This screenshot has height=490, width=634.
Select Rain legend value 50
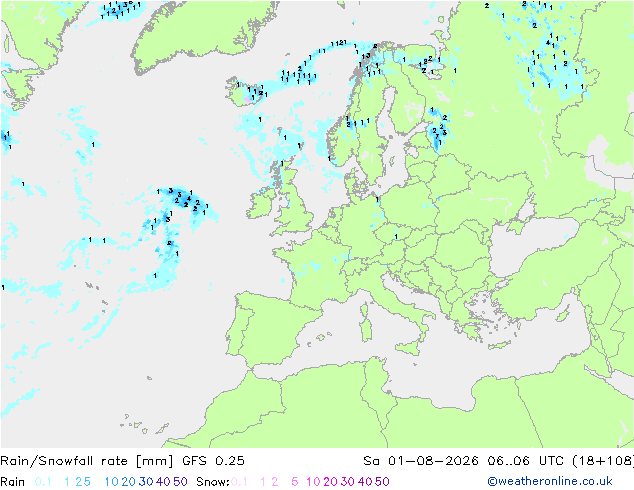[x=180, y=482]
